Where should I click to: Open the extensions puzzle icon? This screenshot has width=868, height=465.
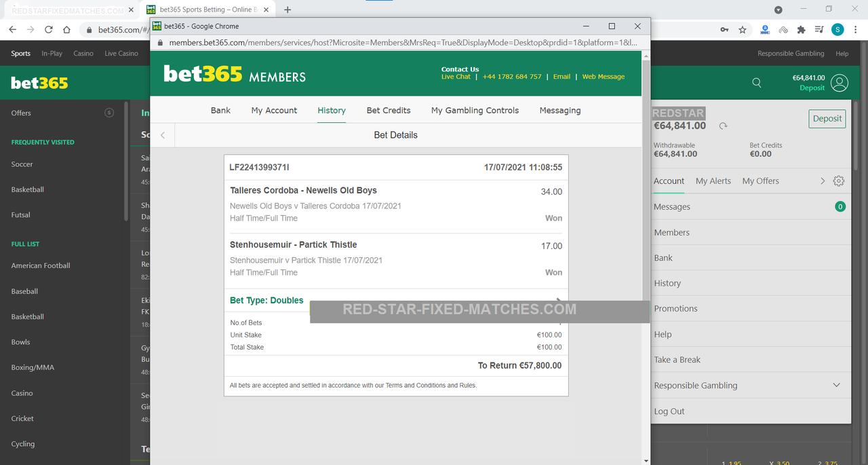(x=801, y=30)
